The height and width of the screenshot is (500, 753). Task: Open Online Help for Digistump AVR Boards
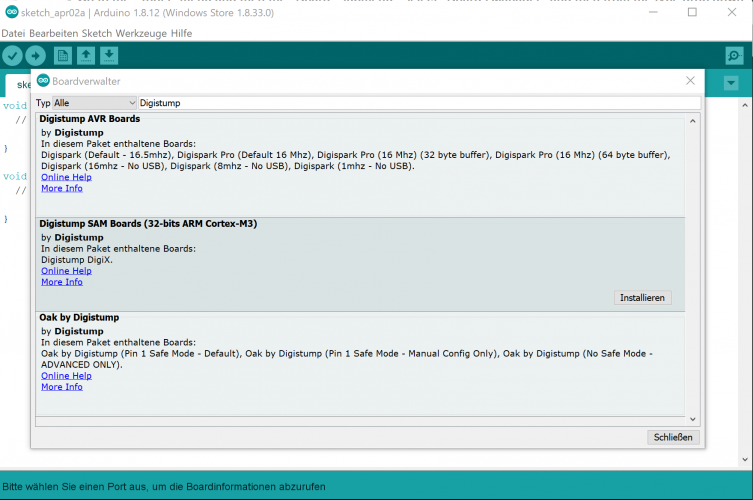point(66,177)
